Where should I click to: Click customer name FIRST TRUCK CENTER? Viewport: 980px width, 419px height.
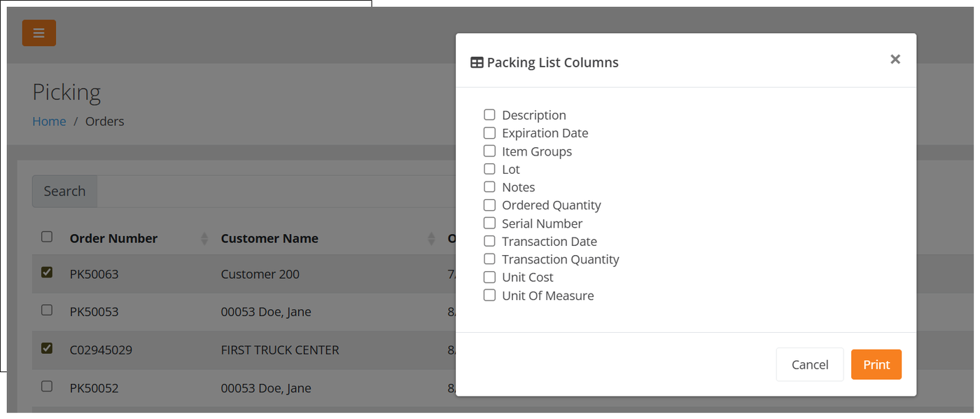(280, 350)
